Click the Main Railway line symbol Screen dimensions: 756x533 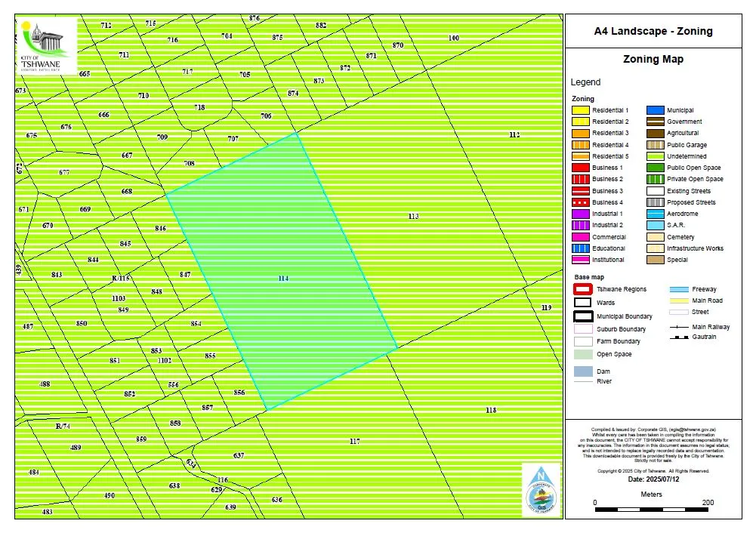(679, 327)
